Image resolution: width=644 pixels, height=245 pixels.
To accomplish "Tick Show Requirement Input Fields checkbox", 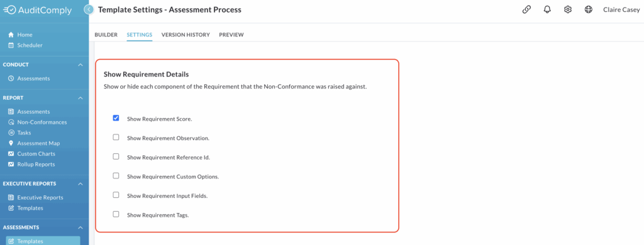I will (116, 195).
